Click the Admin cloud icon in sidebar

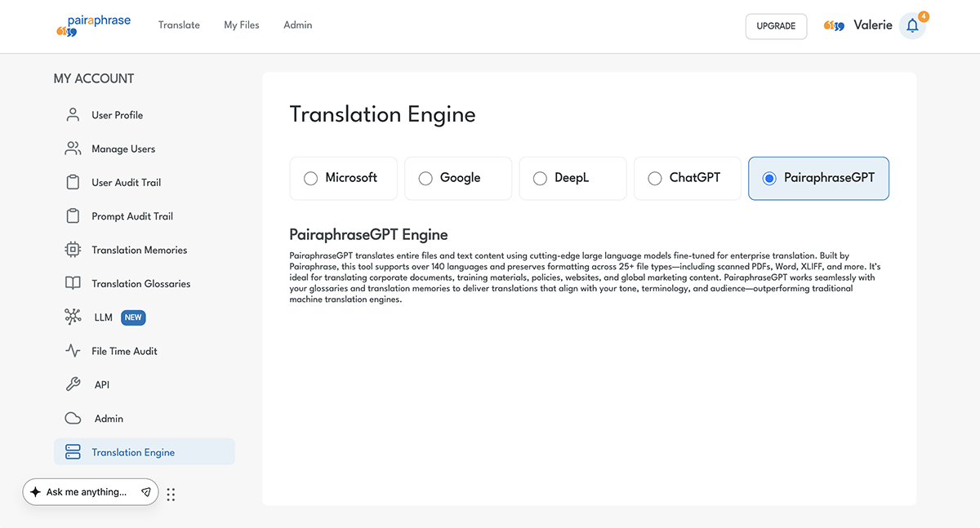click(x=72, y=418)
